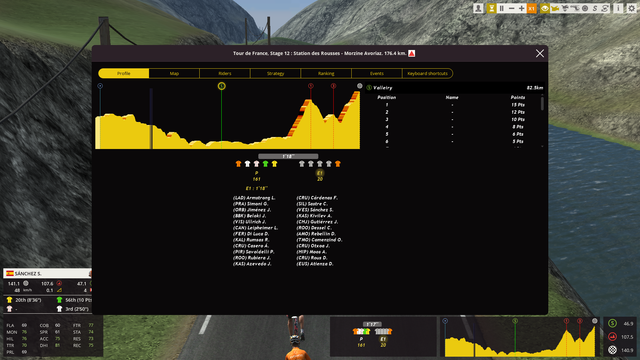
Task: Click the Spanish flag on rider panel
Action: pyautogui.click(x=10, y=273)
